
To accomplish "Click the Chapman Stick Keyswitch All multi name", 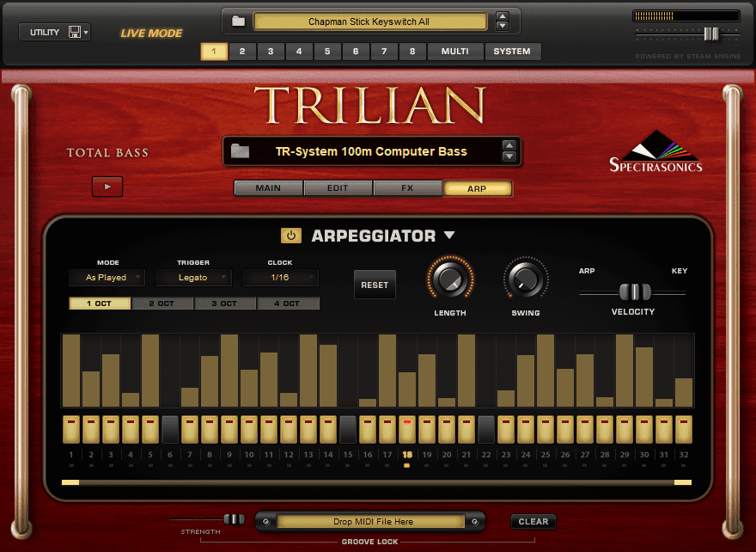I will click(369, 21).
